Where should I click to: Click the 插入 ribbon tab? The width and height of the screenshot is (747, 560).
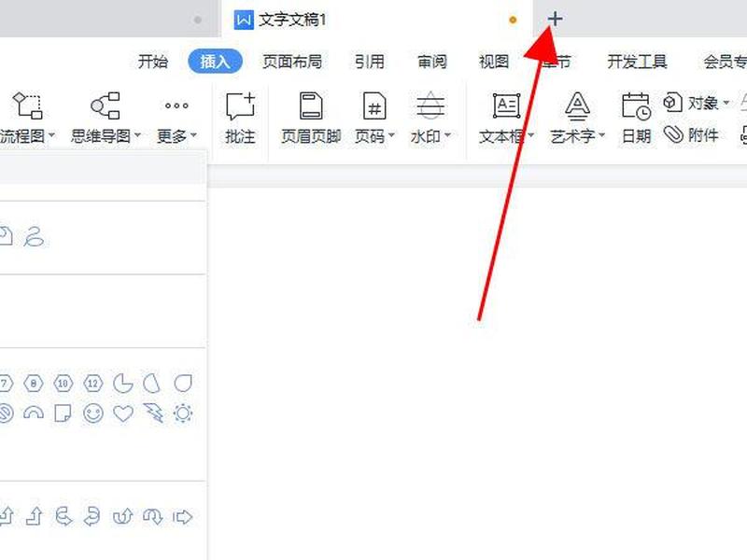(216, 62)
